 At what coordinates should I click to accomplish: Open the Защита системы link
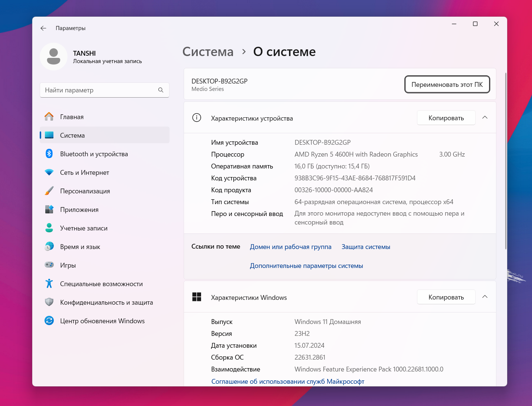[366, 247]
